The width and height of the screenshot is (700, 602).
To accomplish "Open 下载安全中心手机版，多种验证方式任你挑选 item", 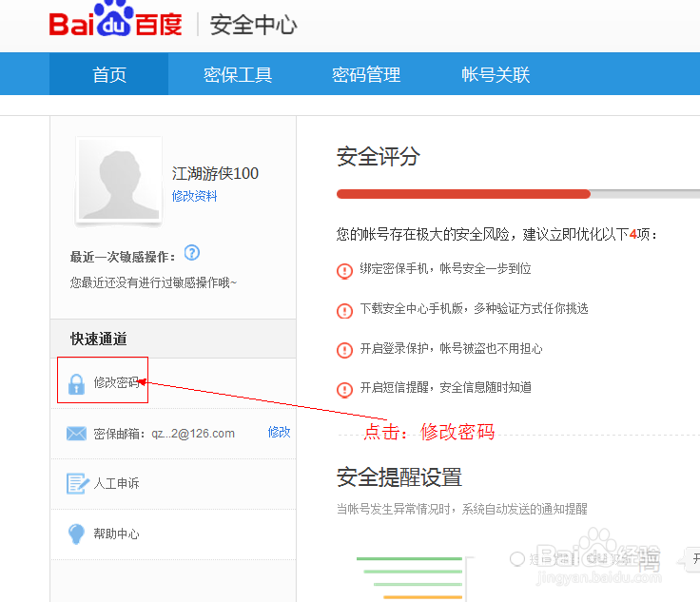I will (x=474, y=308).
